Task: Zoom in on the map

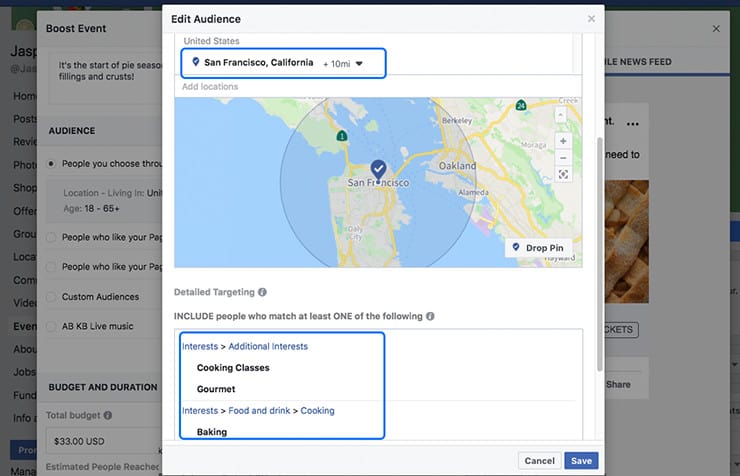Action: 563,141
